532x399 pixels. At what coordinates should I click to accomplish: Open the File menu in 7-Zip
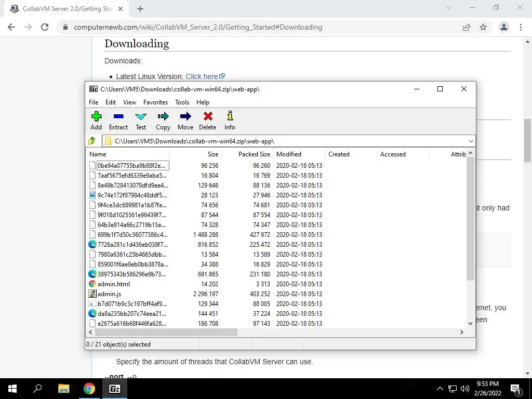(x=94, y=102)
